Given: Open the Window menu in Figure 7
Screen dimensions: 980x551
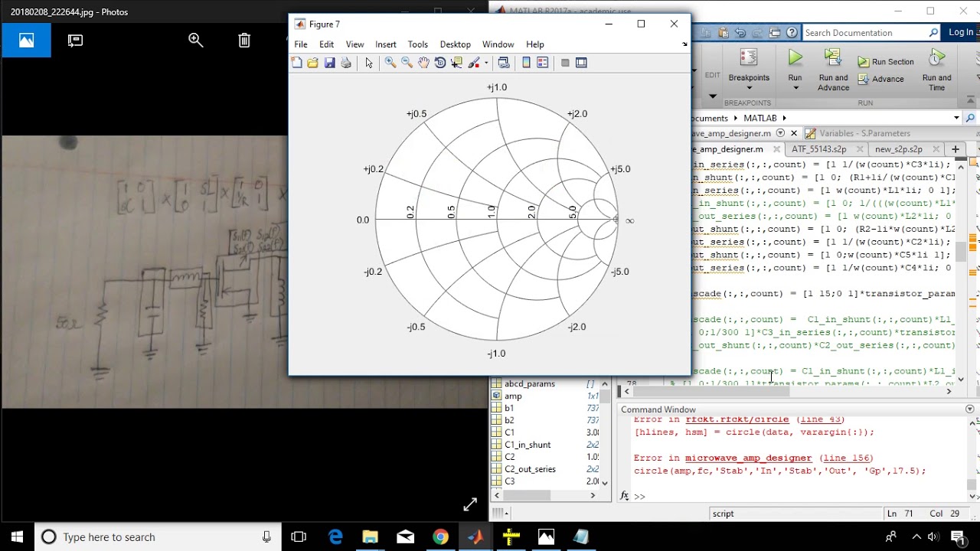Looking at the screenshot, I should [x=498, y=44].
